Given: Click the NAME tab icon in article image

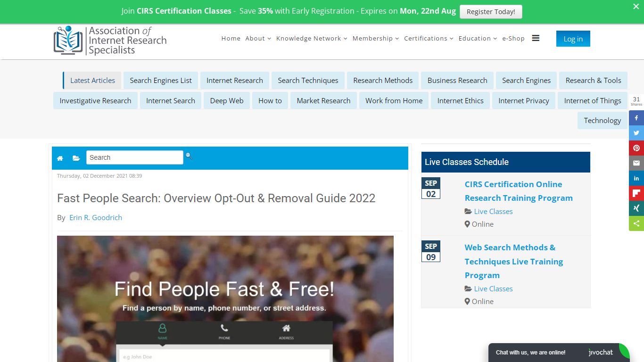Looking at the screenshot, I should [x=162, y=331].
